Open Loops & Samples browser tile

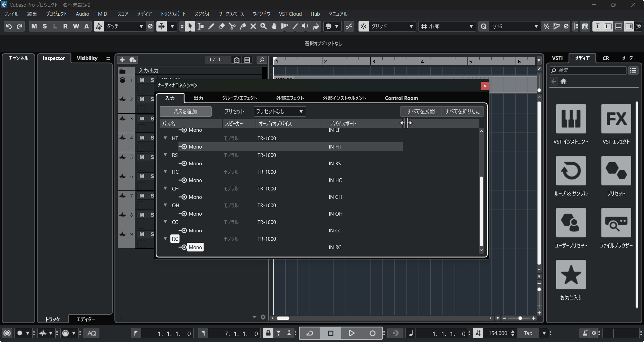571,171
